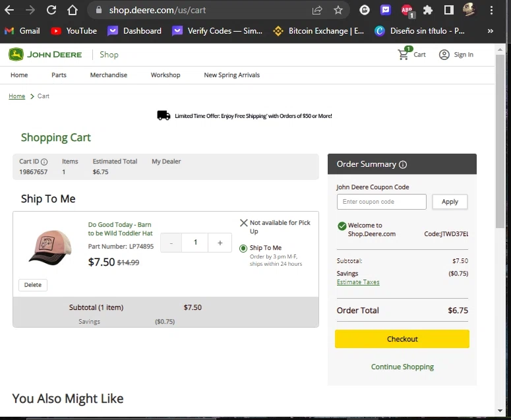The image size is (511, 420).
Task: Increase quantity with the plus button
Action: pos(220,243)
